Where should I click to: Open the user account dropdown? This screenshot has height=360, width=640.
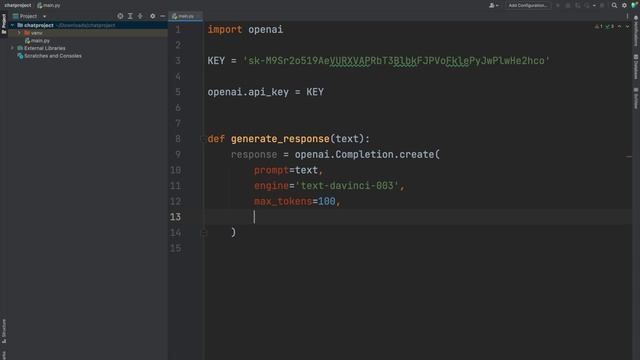coord(493,5)
